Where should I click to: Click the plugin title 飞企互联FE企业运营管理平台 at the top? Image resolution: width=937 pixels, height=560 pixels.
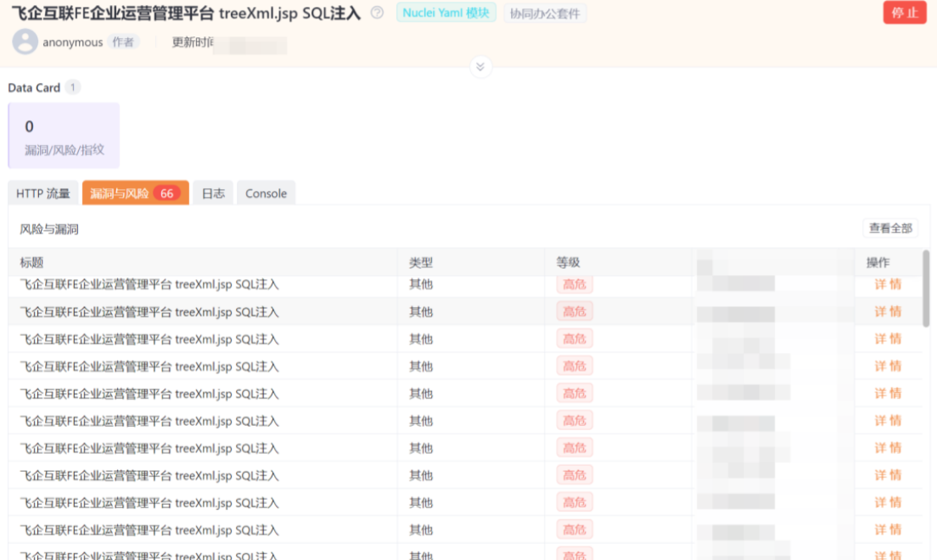(187, 13)
